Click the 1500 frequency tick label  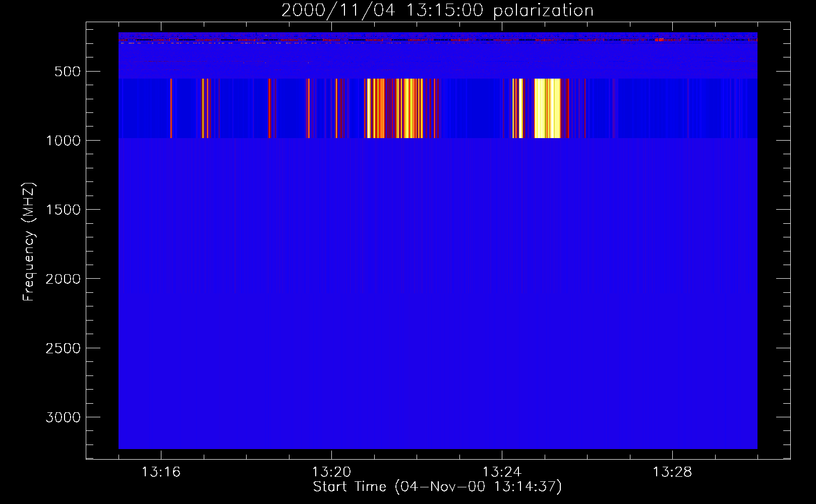click(x=63, y=210)
